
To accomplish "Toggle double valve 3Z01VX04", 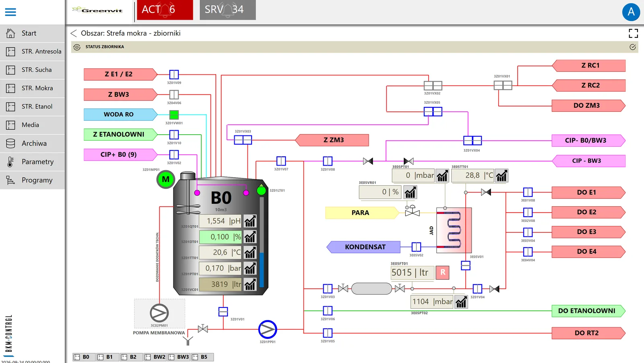I will coord(472,140).
